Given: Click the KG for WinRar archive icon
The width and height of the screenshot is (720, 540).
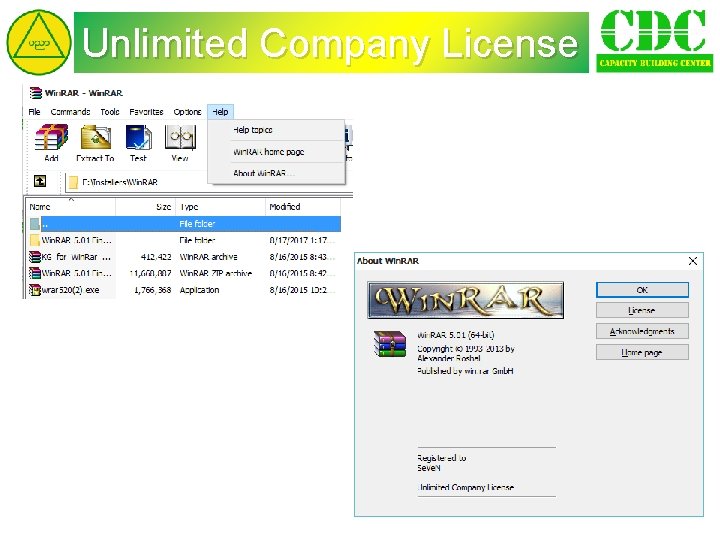Looking at the screenshot, I should click(x=35, y=257).
